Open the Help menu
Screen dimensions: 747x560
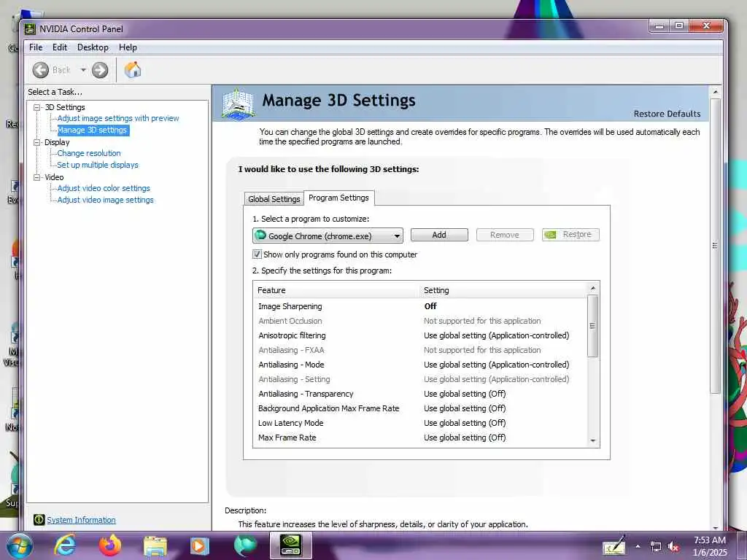pos(128,47)
